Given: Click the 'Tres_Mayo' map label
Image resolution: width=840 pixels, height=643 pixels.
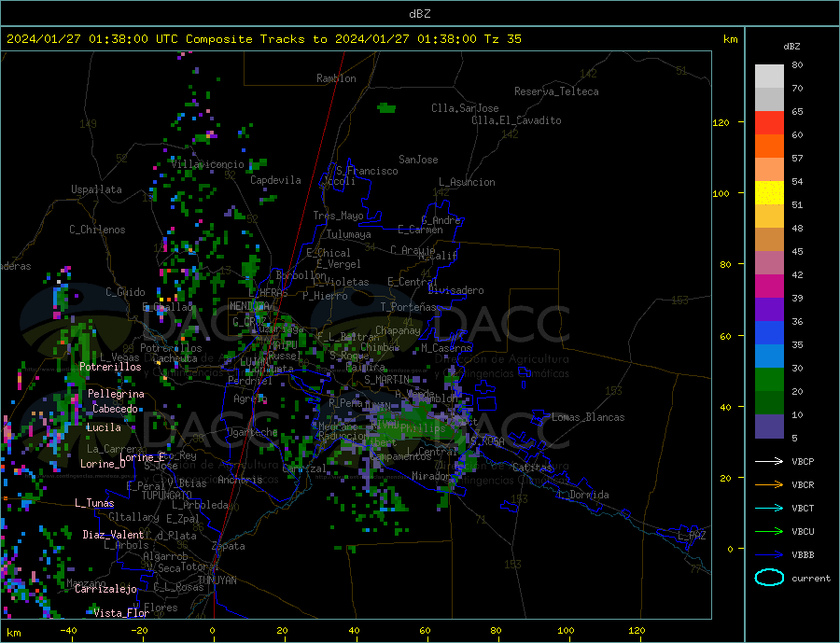Looking at the screenshot, I should click(338, 216).
